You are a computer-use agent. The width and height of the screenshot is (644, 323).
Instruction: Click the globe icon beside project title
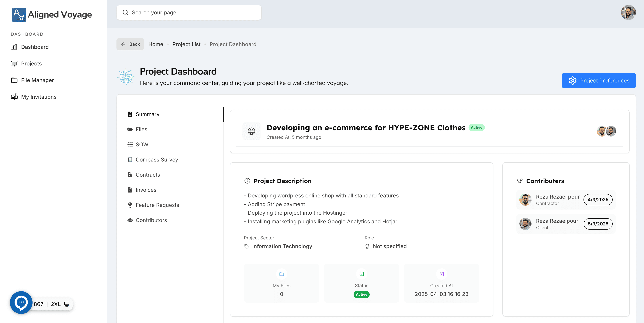(251, 131)
